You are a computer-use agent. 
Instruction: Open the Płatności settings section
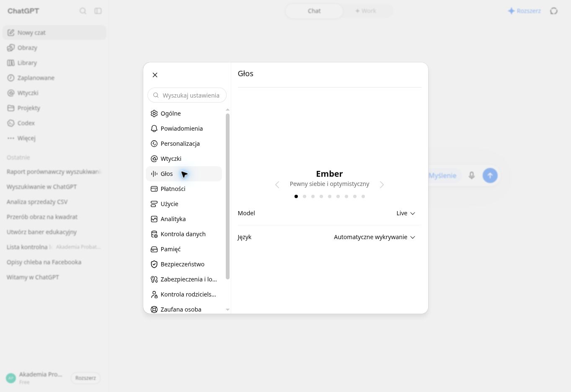pyautogui.click(x=184, y=189)
